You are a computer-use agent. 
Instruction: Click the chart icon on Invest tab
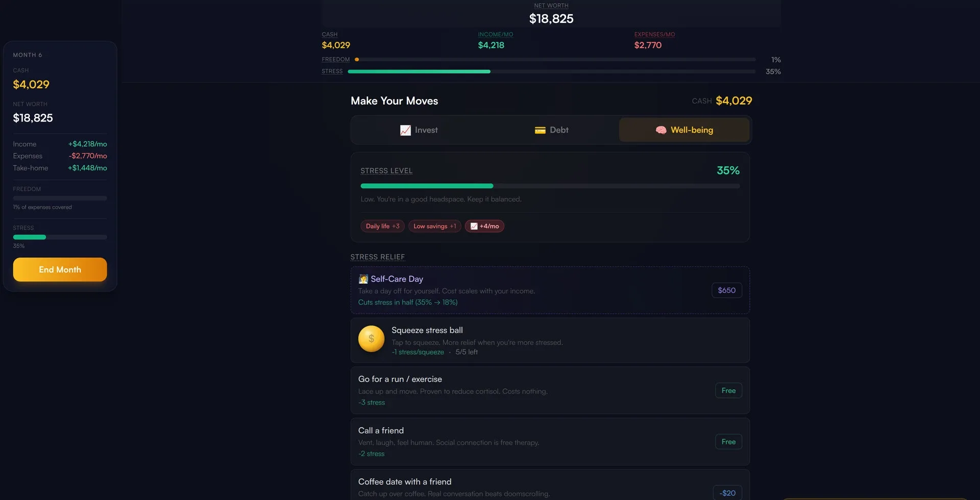(x=405, y=130)
